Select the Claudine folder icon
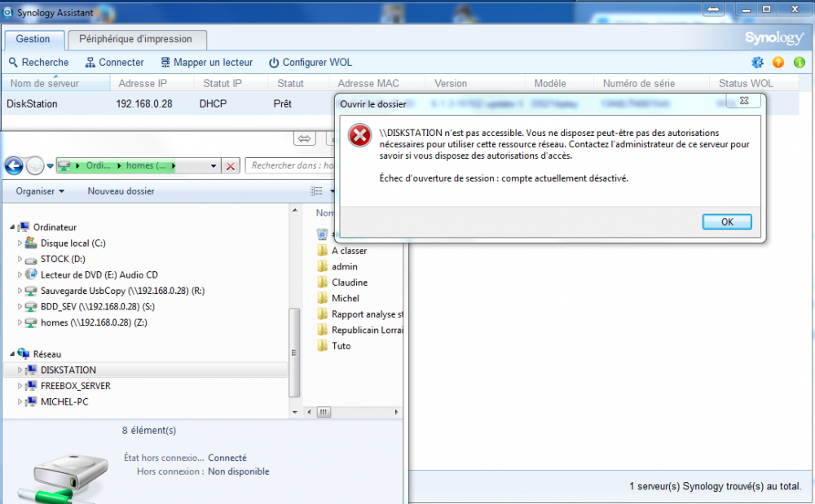The width and height of the screenshot is (815, 504). pyautogui.click(x=322, y=283)
